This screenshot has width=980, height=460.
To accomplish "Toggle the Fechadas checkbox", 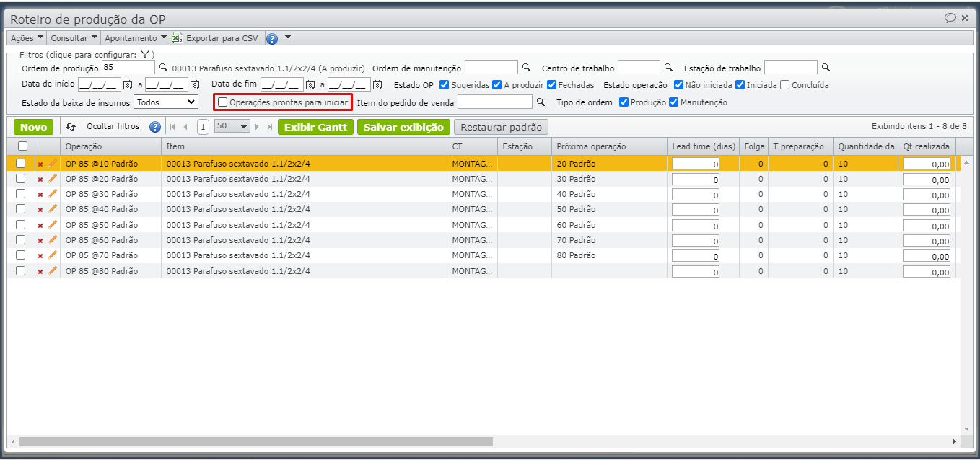I will tap(551, 85).
